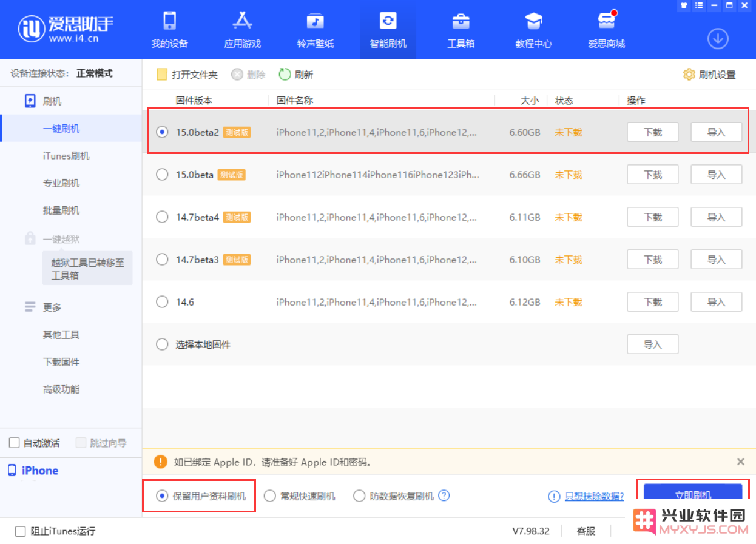Open Advanced Functions in sidebar
Image resolution: width=756 pixels, height=544 pixels.
pyautogui.click(x=61, y=389)
